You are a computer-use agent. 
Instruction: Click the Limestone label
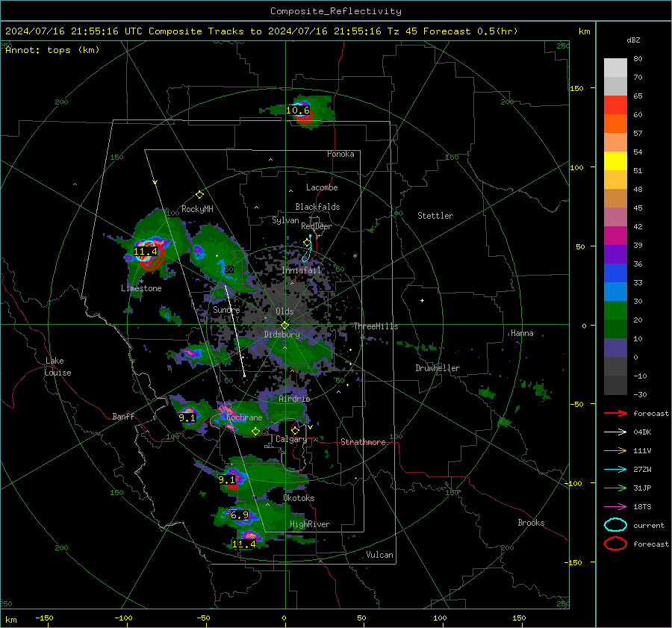[x=141, y=288]
